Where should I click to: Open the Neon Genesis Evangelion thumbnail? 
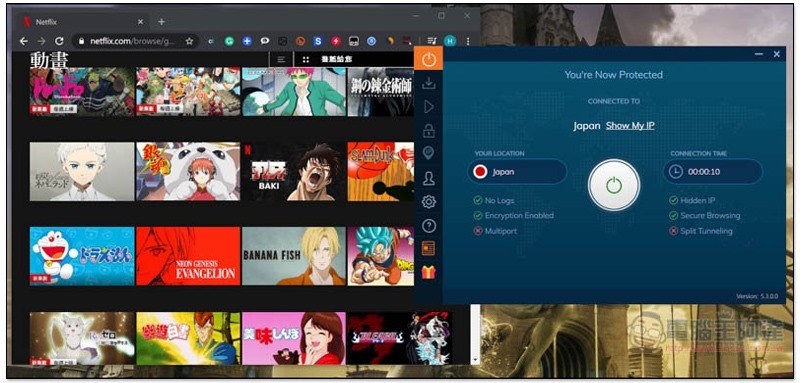pyautogui.click(x=188, y=256)
